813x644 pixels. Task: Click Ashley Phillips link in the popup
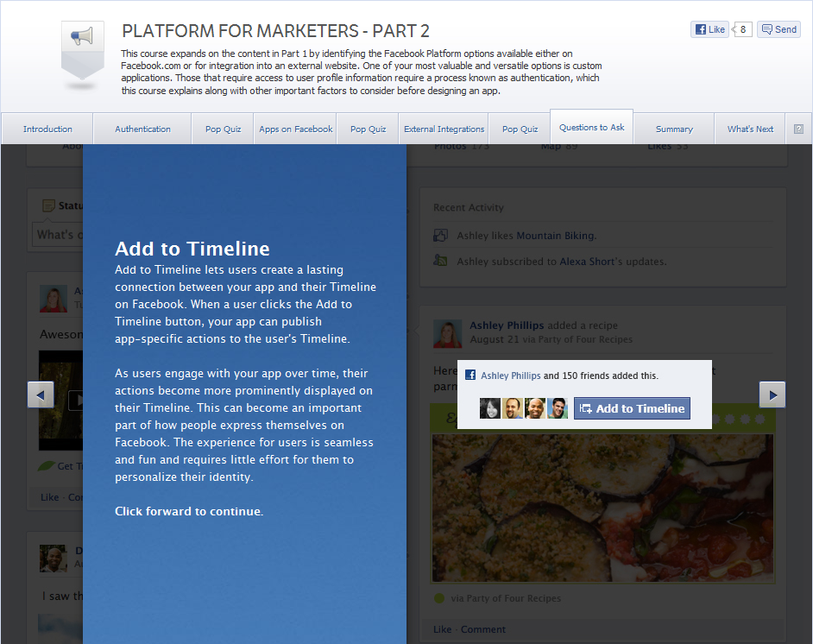click(x=511, y=376)
